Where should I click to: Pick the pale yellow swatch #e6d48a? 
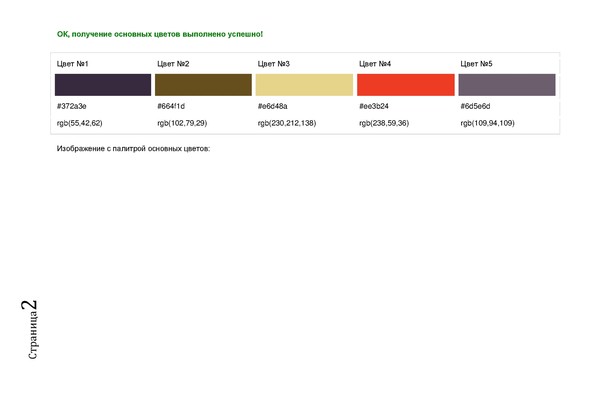(x=305, y=85)
